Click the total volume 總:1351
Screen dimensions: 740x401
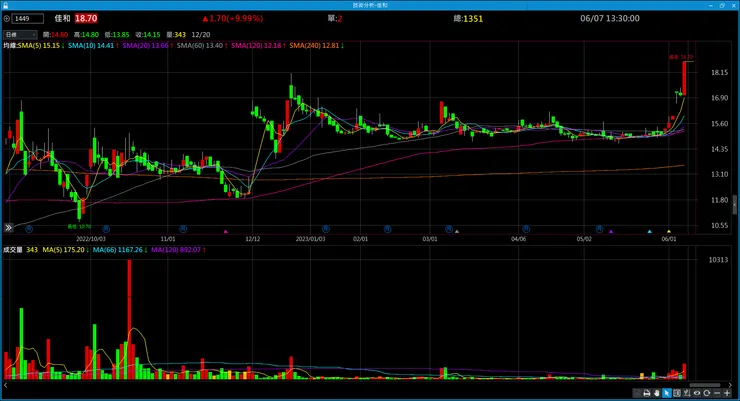click(468, 18)
